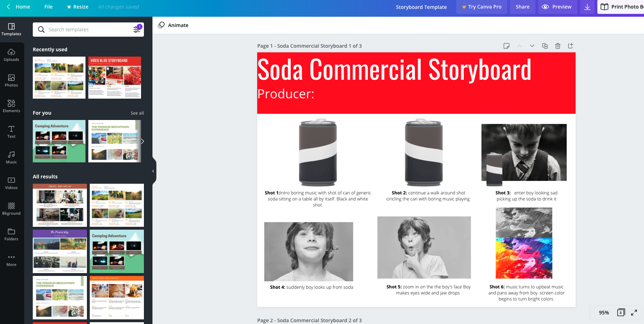The width and height of the screenshot is (644, 324).
Task: Adjust the 95% zoom level control
Action: tap(604, 313)
